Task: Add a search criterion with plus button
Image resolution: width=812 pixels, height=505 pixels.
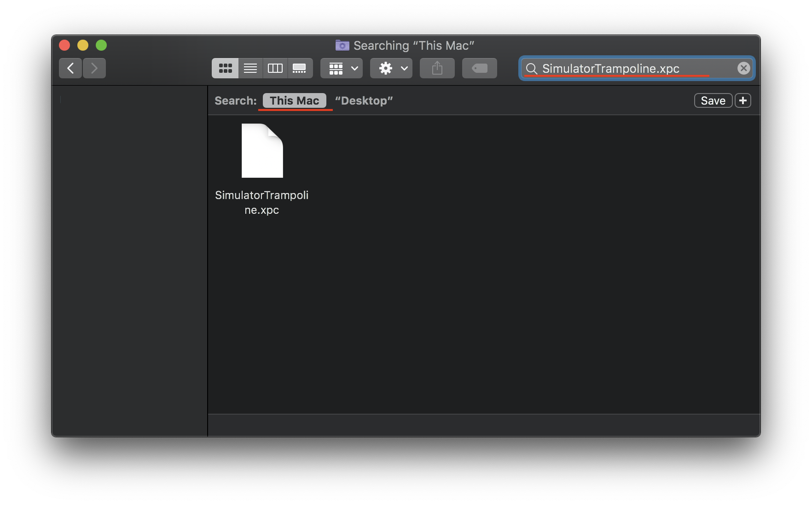Action: [x=743, y=100]
